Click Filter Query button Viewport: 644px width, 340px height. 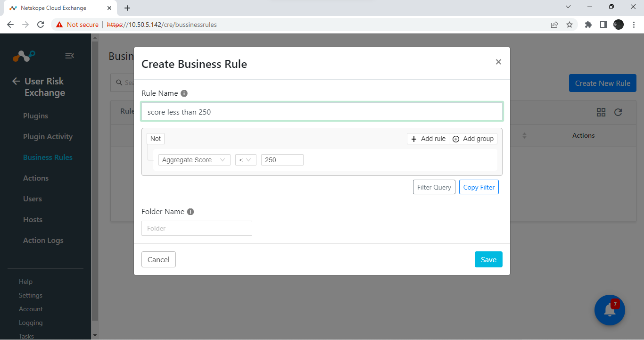[434, 187]
